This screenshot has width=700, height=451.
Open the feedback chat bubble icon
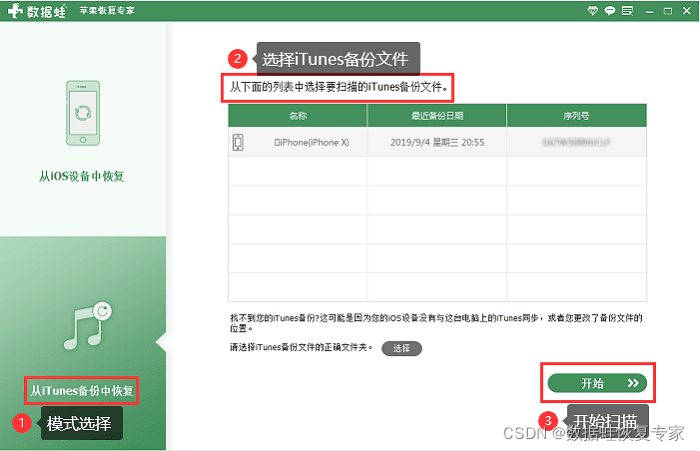click(x=610, y=11)
